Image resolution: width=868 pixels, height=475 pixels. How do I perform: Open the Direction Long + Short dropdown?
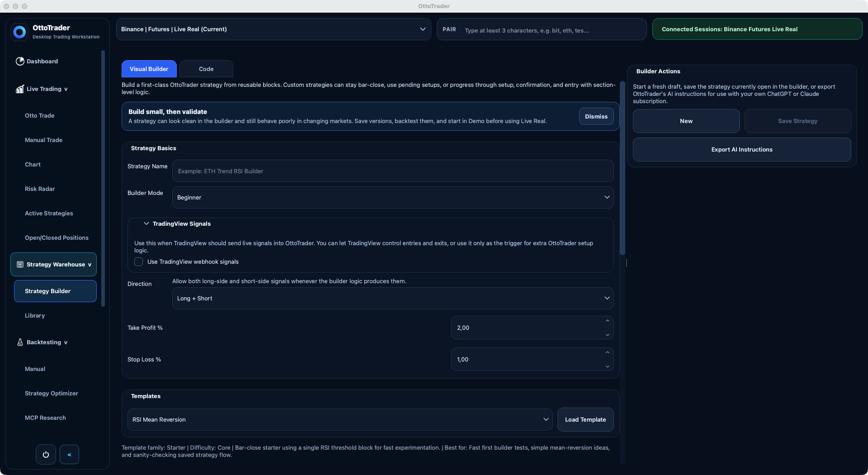pyautogui.click(x=393, y=299)
